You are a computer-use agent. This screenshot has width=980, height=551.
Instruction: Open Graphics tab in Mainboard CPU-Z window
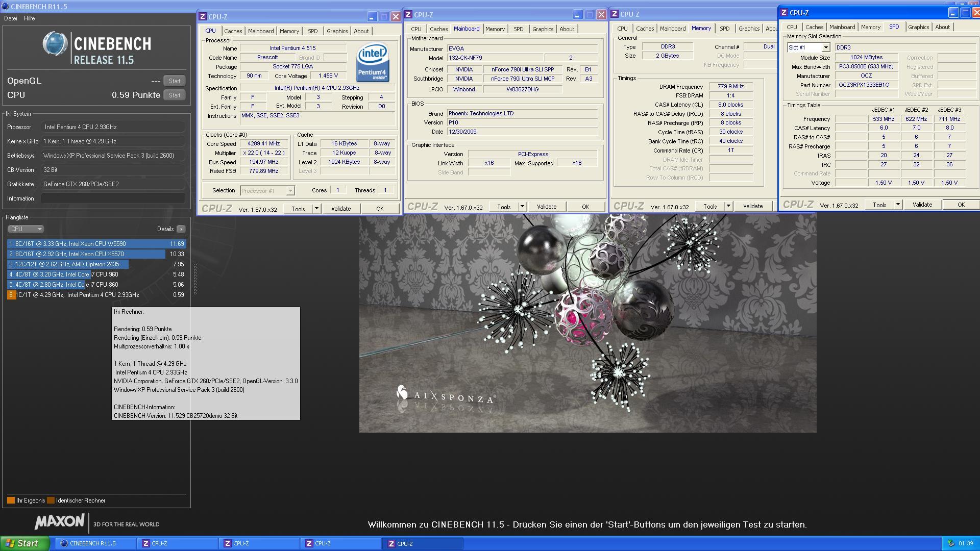tap(543, 29)
